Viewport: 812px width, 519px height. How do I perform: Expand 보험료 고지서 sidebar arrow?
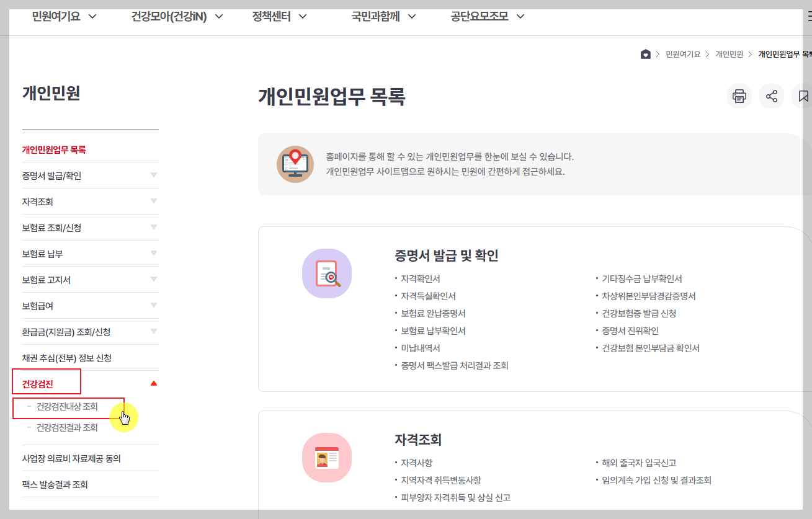click(x=154, y=279)
